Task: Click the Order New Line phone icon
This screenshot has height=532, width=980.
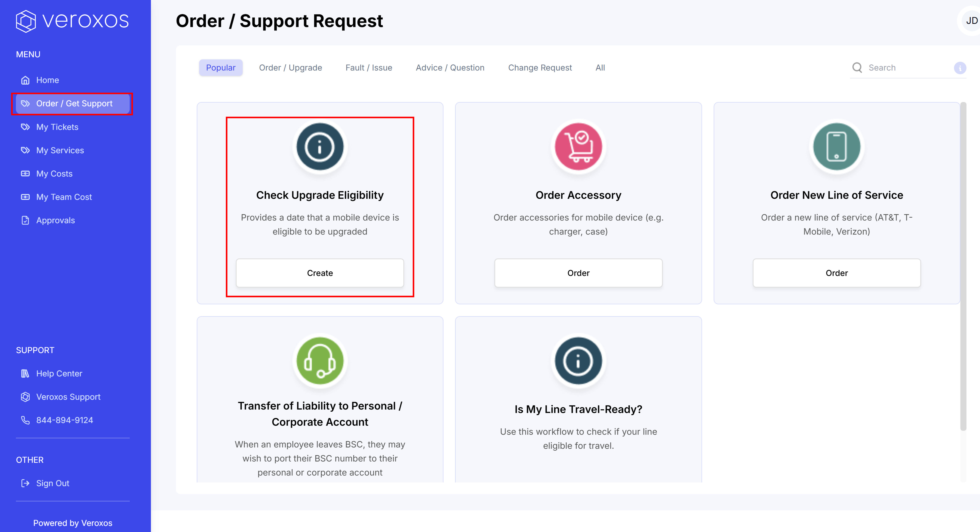Action: (837, 147)
